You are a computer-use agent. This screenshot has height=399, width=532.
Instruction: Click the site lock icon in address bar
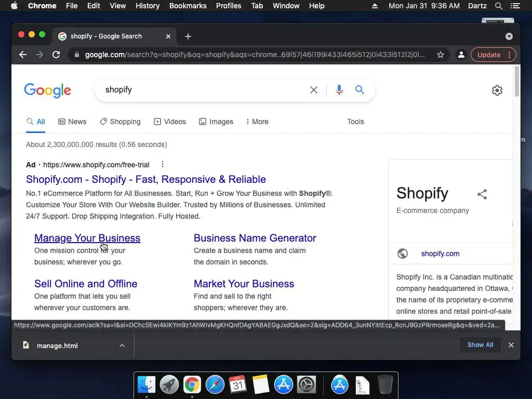[x=77, y=55]
